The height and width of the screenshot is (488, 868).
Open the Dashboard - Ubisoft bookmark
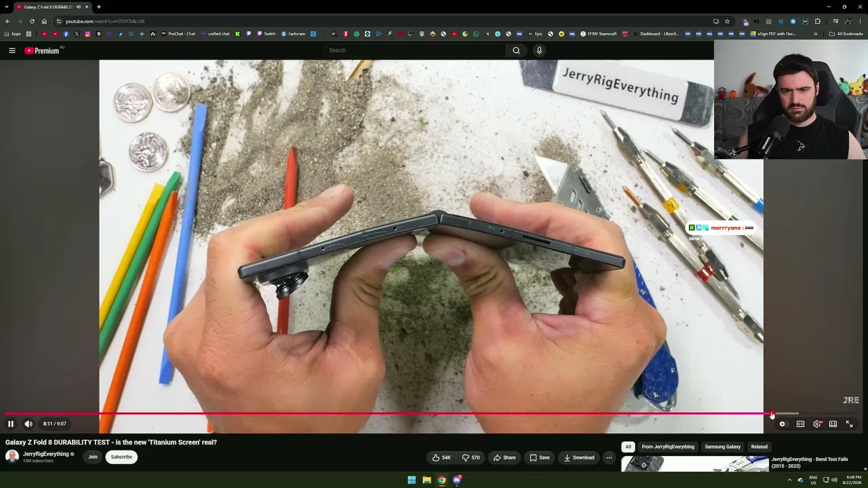[655, 34]
